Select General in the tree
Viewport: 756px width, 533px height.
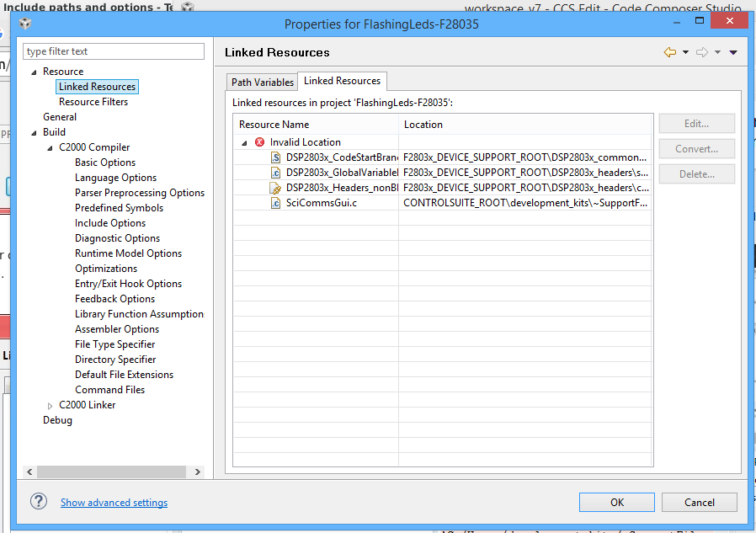click(59, 117)
